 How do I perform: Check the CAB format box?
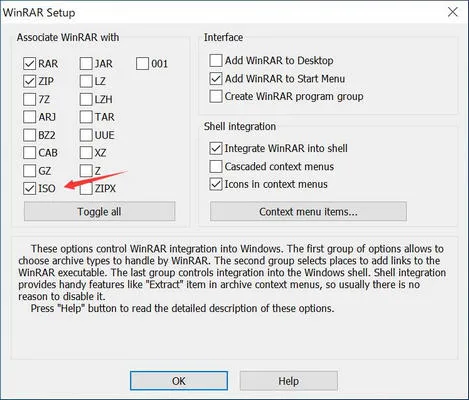30,153
